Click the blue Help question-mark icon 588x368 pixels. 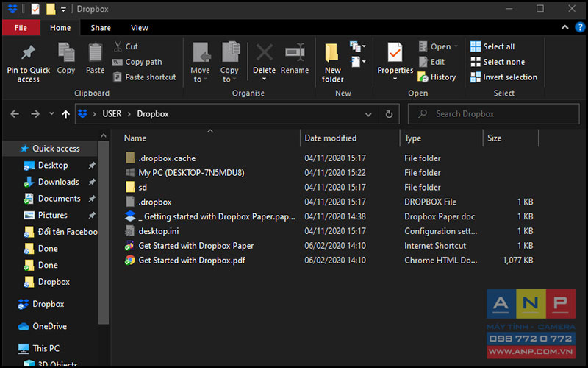(580, 27)
